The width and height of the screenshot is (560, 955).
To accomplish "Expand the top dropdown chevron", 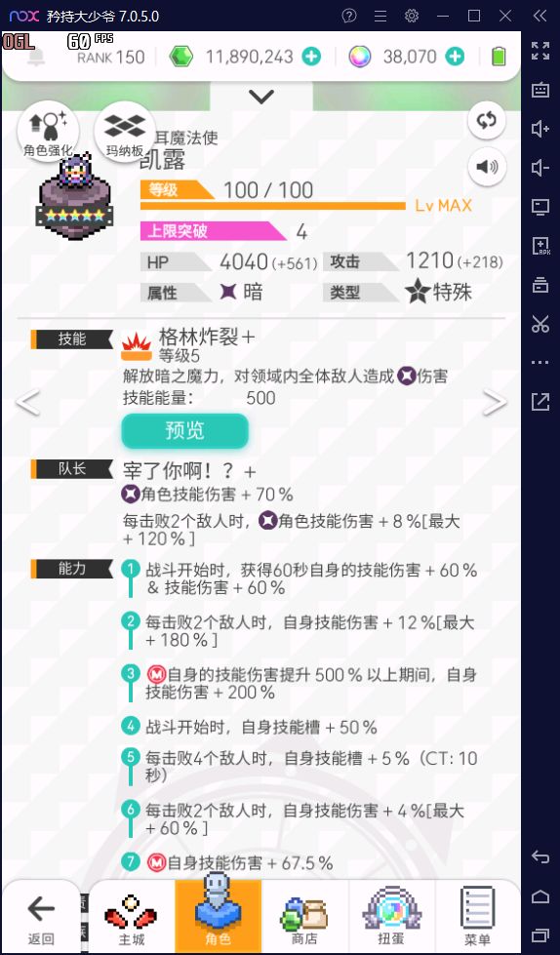I will [261, 97].
